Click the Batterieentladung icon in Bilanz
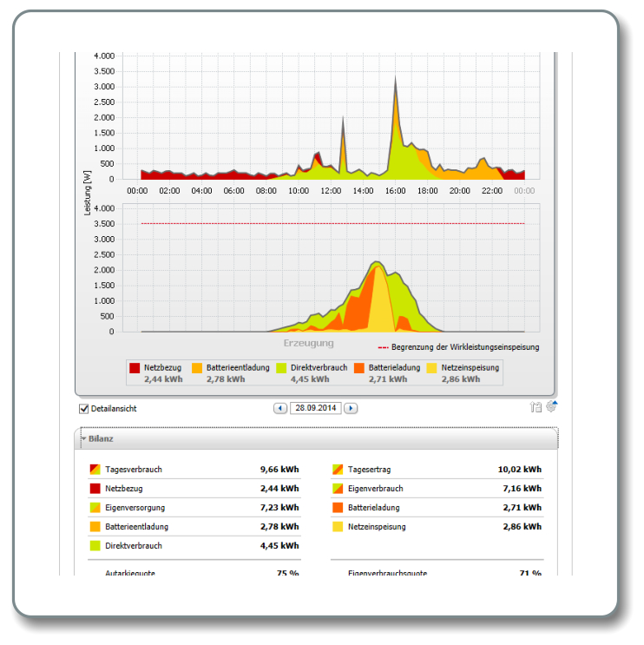 click(95, 527)
